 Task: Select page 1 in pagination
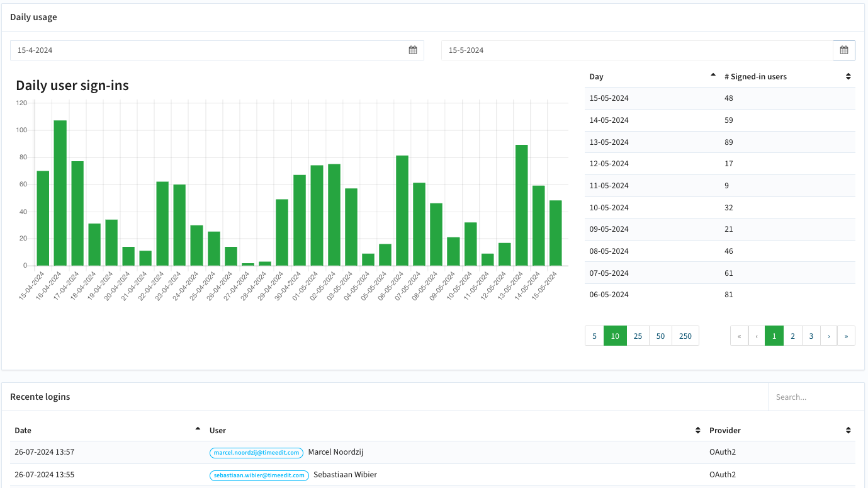(x=774, y=336)
